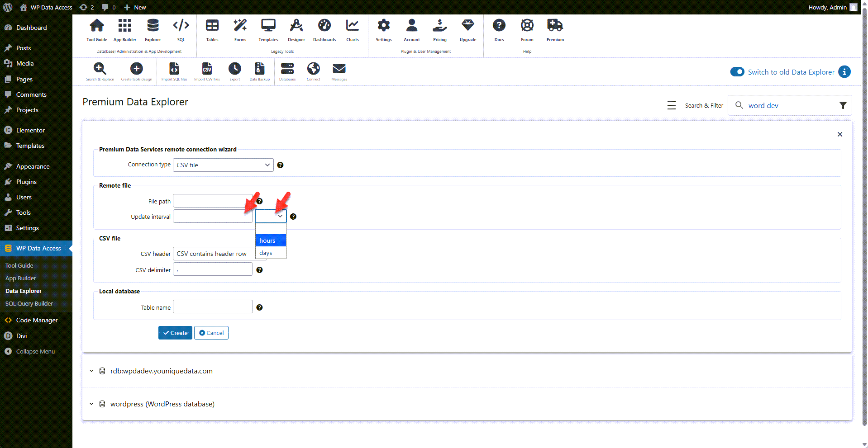Open the App Builder tool

pyautogui.click(x=124, y=29)
